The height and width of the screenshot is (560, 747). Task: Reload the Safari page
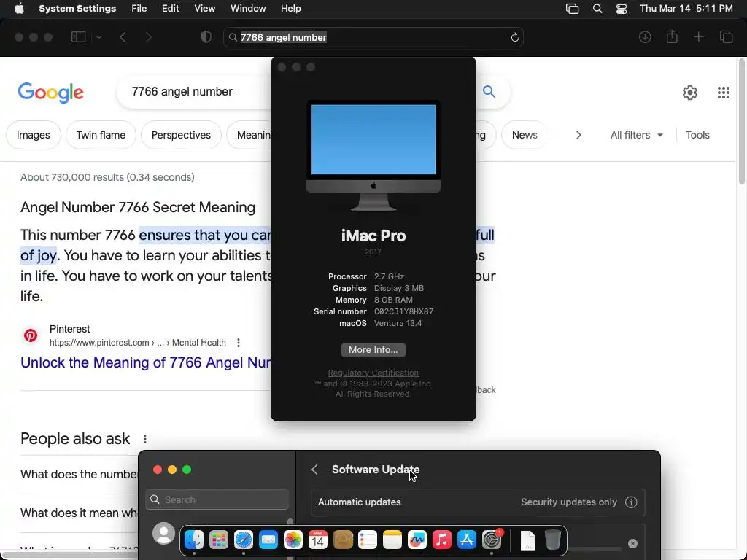click(x=514, y=37)
